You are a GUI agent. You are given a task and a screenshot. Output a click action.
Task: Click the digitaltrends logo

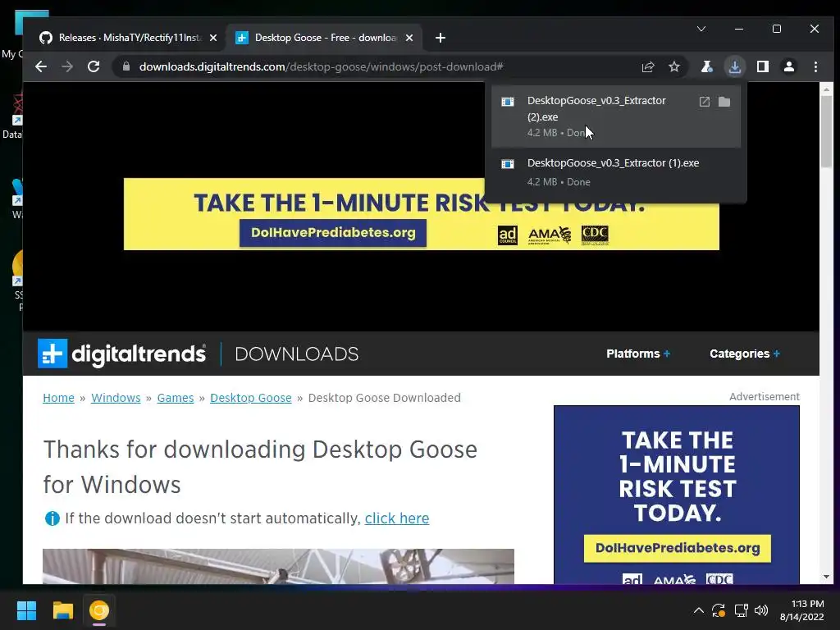[121, 354]
